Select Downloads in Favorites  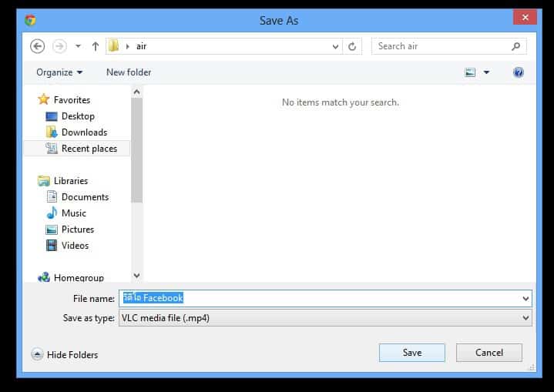point(84,132)
